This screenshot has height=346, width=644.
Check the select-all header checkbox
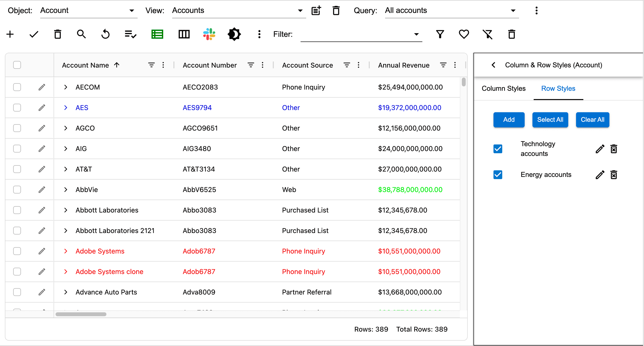click(17, 65)
